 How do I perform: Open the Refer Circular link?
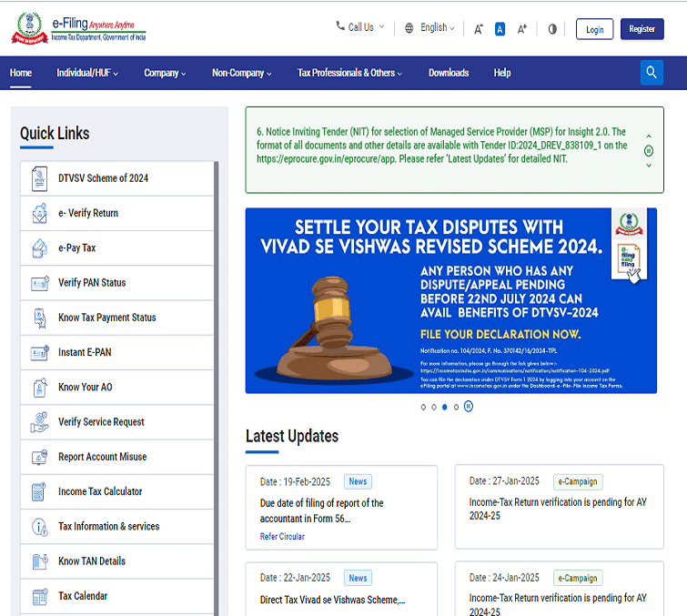coord(282,537)
